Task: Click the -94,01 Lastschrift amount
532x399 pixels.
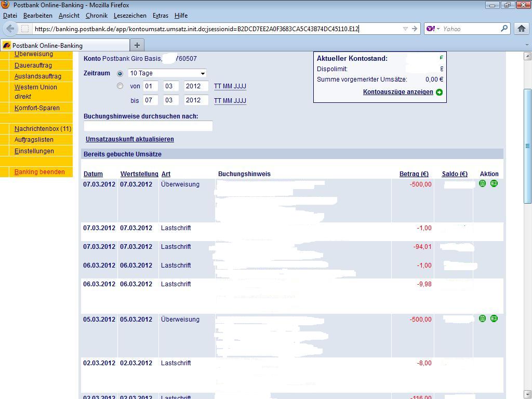Action: click(422, 247)
